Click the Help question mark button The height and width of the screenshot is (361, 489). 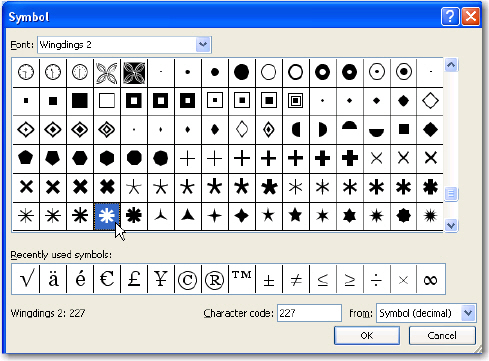pyautogui.click(x=450, y=17)
